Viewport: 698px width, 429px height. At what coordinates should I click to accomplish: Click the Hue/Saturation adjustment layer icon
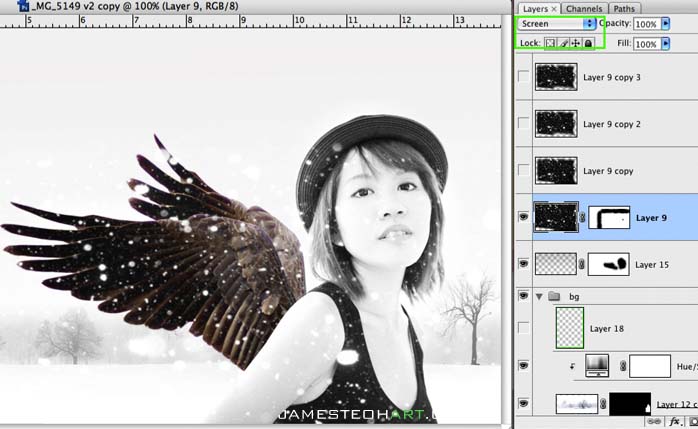point(597,366)
